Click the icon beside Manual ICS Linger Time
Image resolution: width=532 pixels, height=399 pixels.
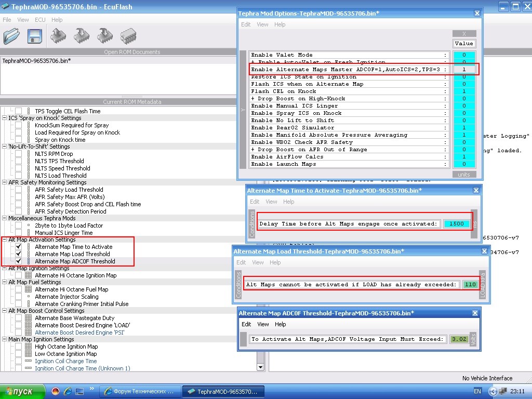(29, 233)
